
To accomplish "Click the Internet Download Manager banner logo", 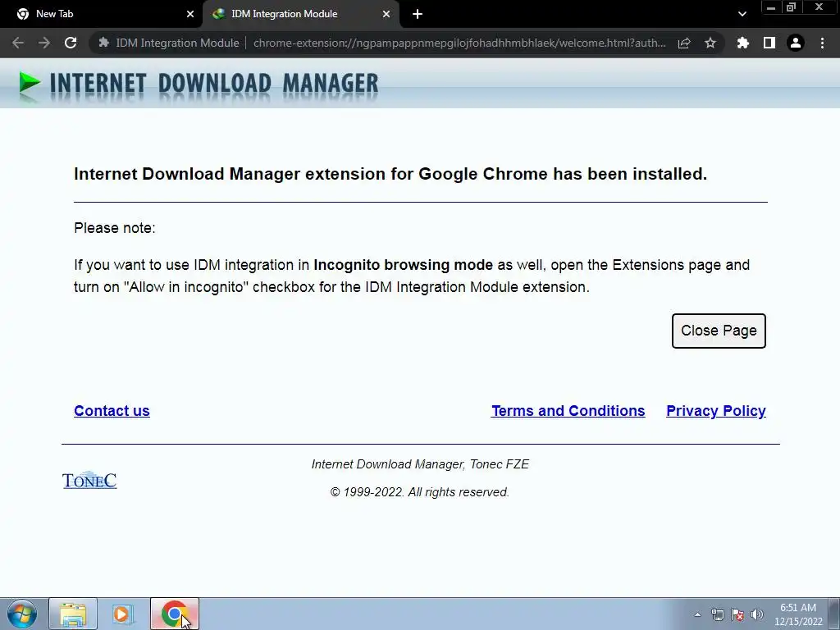I will point(199,84).
